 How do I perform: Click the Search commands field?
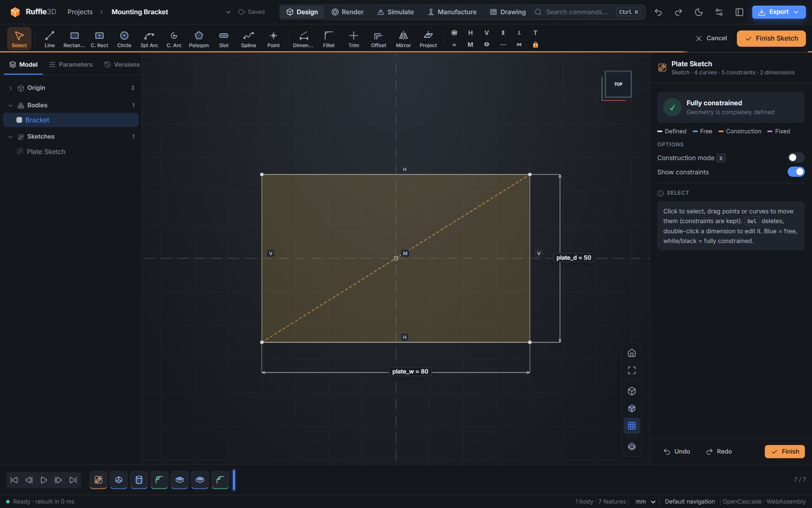(x=588, y=12)
